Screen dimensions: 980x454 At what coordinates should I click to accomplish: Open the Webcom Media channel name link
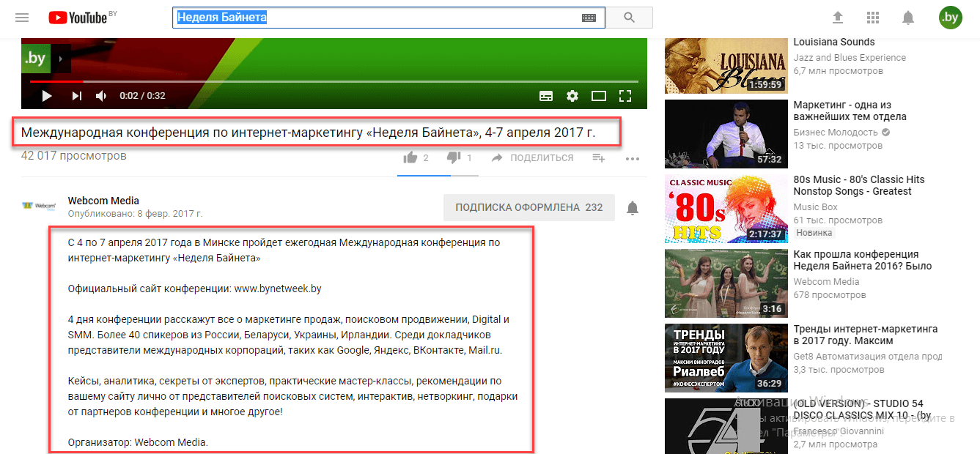(103, 201)
